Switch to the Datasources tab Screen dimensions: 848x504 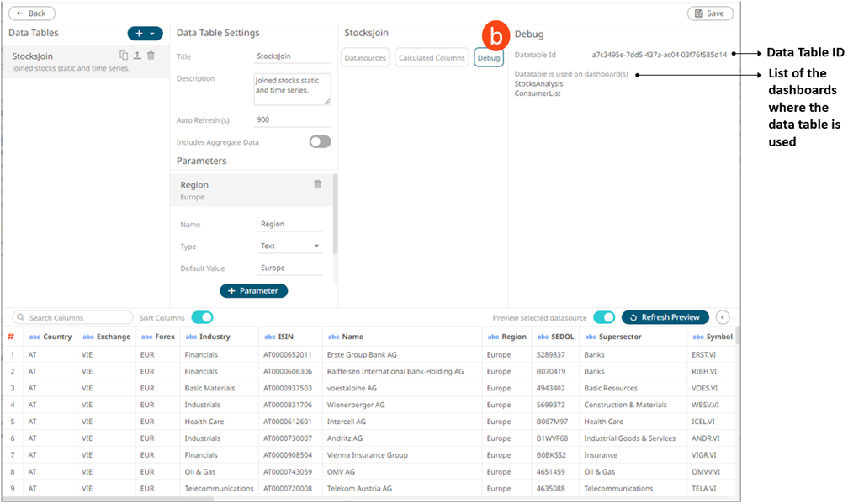(366, 58)
